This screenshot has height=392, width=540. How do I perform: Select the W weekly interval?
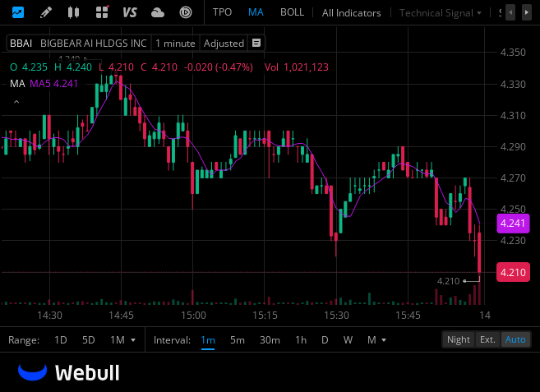[x=348, y=340]
